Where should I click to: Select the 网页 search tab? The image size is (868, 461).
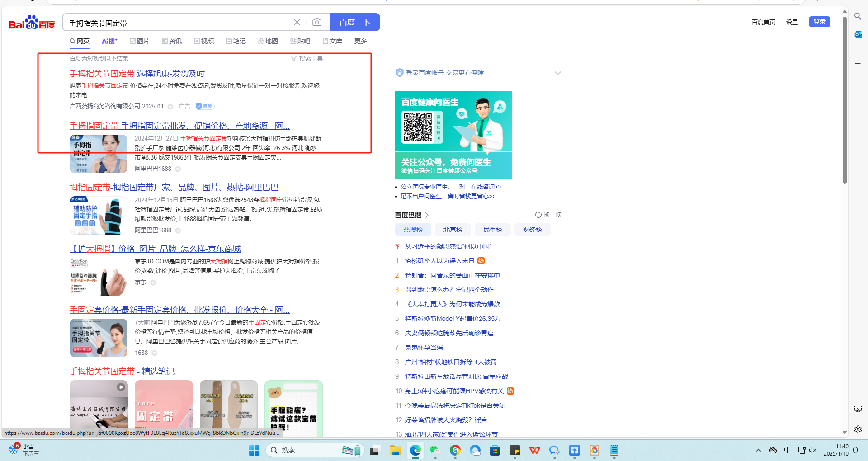(80, 41)
